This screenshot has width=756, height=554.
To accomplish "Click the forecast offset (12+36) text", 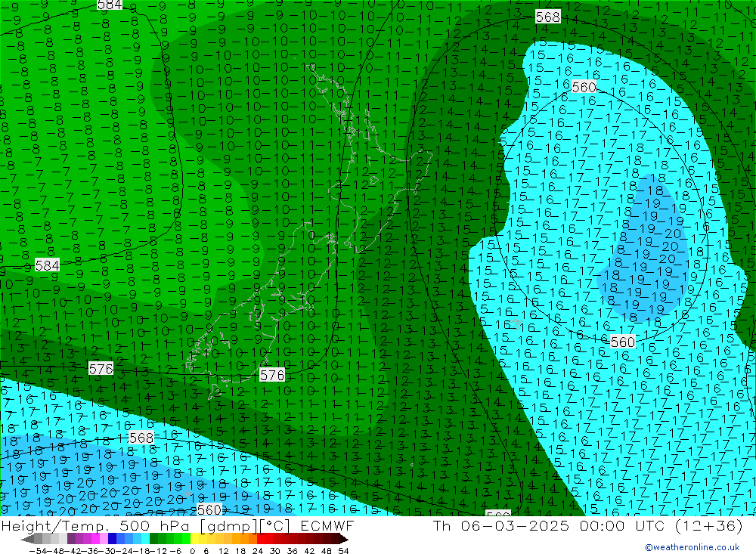I will coord(708,525).
